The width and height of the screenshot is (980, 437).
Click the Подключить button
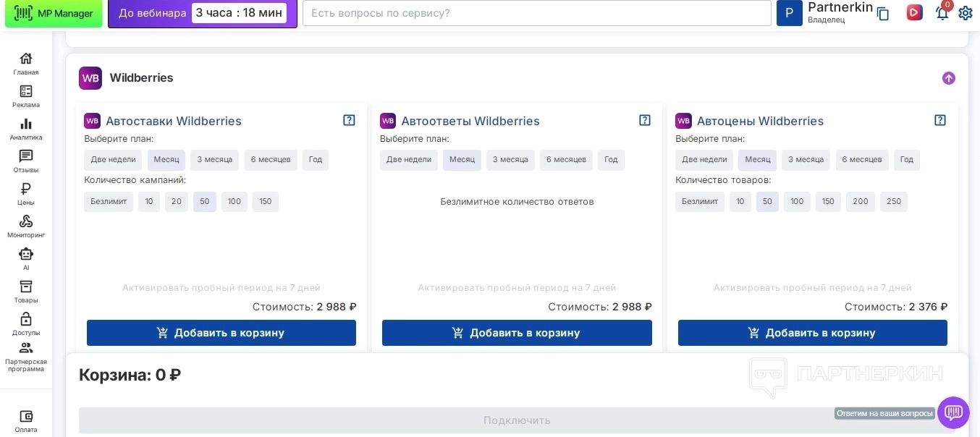point(517,420)
